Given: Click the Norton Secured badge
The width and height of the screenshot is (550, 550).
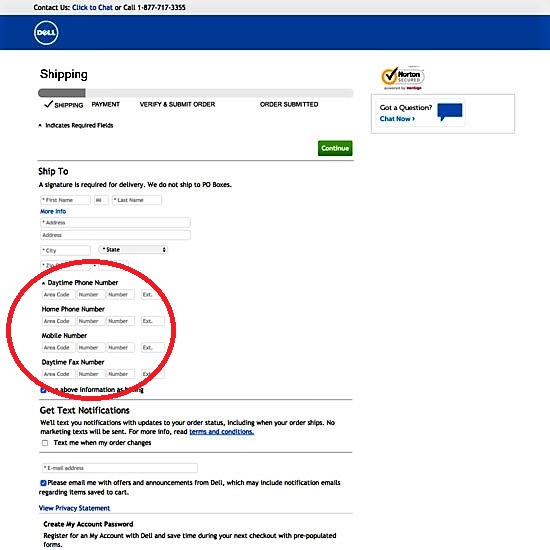Looking at the screenshot, I should pos(403,78).
